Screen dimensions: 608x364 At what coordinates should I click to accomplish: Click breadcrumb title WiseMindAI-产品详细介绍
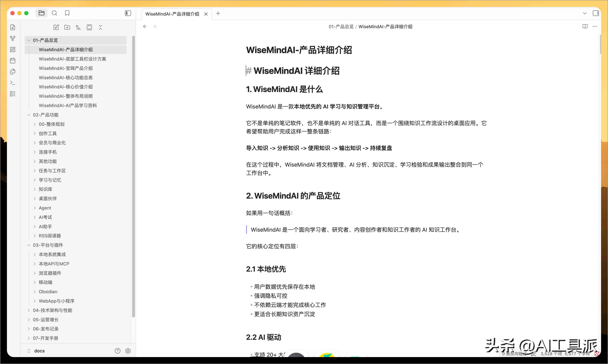[x=385, y=26]
